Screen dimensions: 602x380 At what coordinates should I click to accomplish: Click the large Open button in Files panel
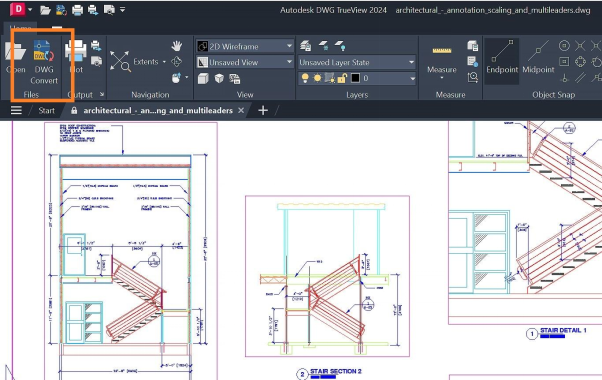coord(16,58)
